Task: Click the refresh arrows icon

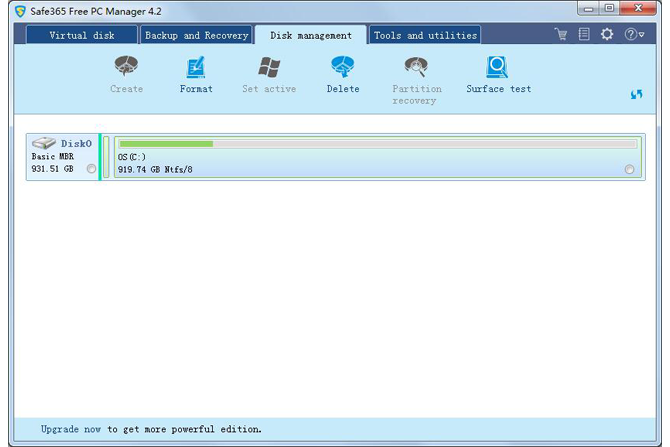Action: click(x=636, y=94)
